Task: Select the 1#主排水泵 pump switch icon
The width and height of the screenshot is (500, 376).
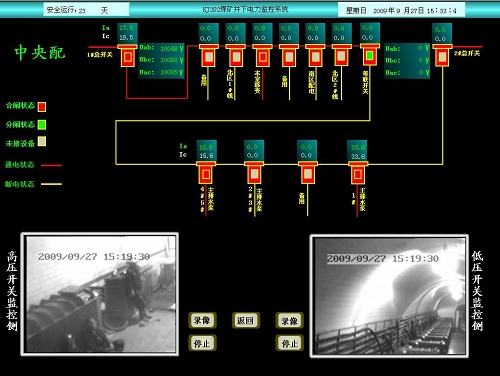Action: (x=358, y=174)
